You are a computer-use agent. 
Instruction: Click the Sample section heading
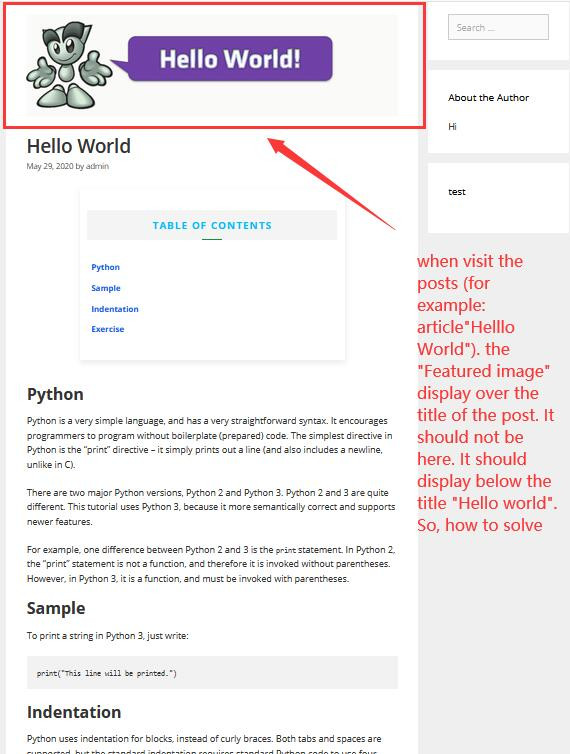[56, 608]
